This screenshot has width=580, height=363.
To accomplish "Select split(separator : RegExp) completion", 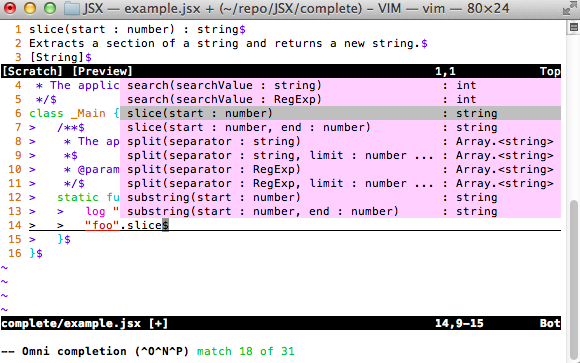I will [x=340, y=169].
